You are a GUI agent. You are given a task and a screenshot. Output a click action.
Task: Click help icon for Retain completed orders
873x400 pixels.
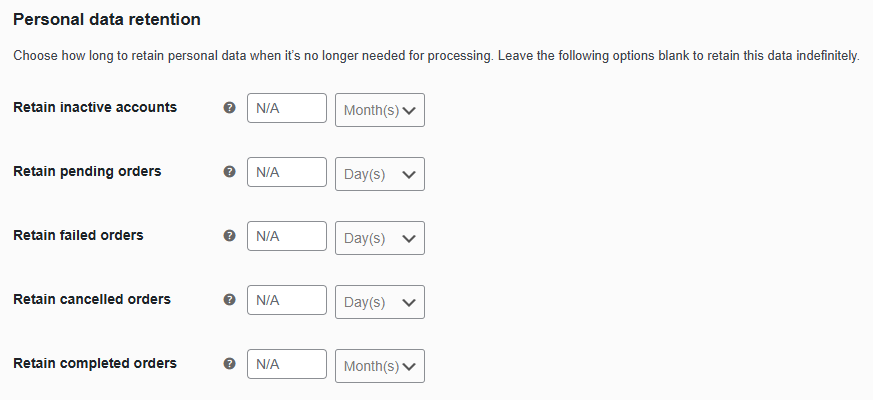230,364
